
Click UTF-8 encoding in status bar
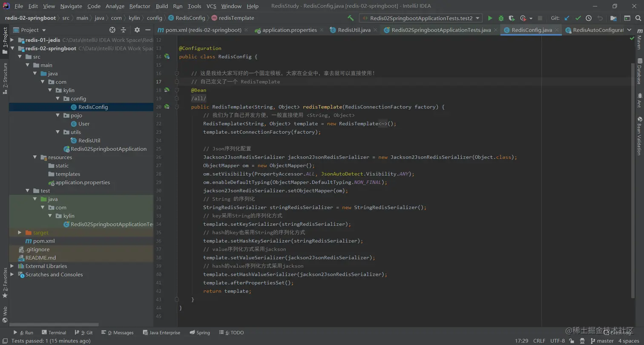[558, 341]
